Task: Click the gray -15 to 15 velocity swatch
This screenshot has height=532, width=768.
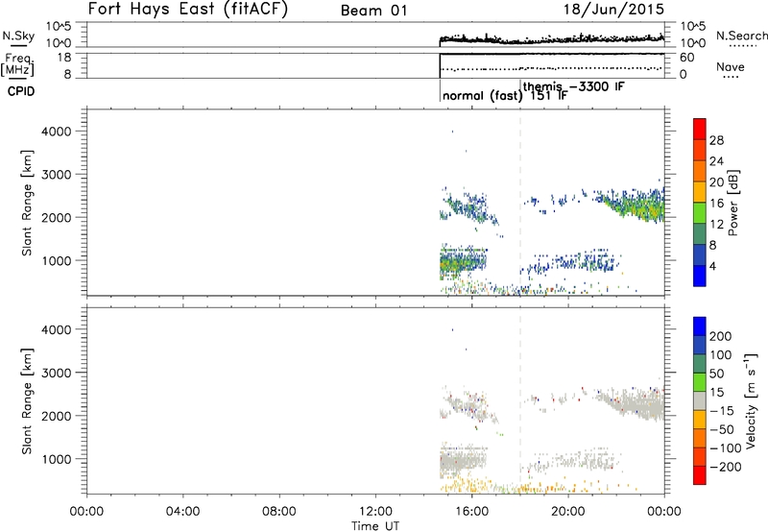Action: (700, 401)
